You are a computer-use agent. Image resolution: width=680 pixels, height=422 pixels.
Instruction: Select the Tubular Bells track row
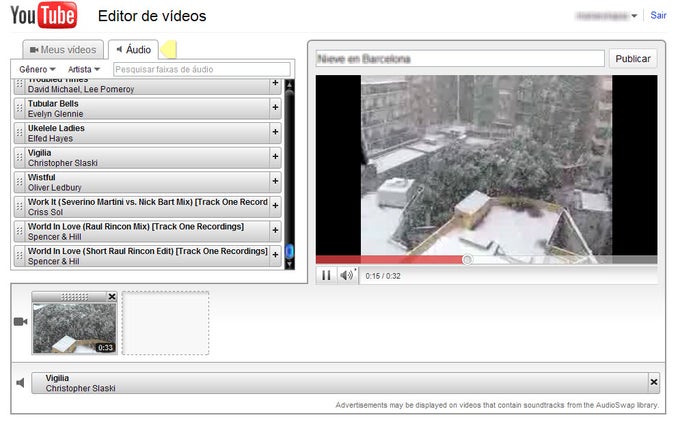tap(147, 108)
